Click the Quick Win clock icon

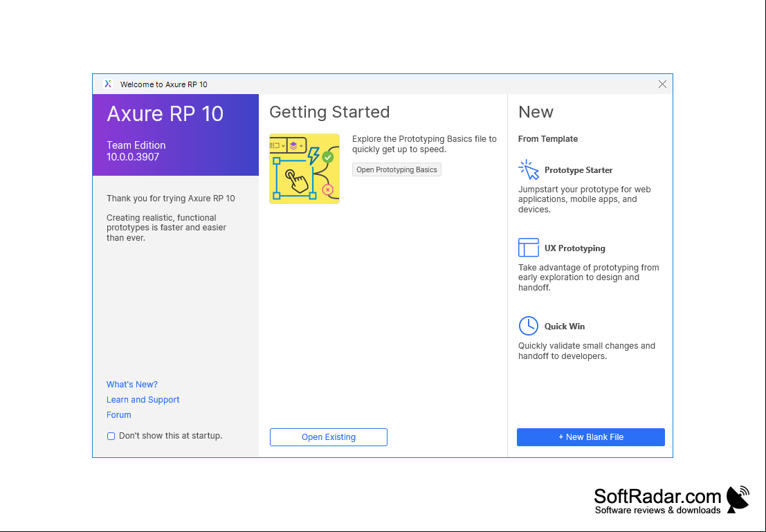[529, 326]
